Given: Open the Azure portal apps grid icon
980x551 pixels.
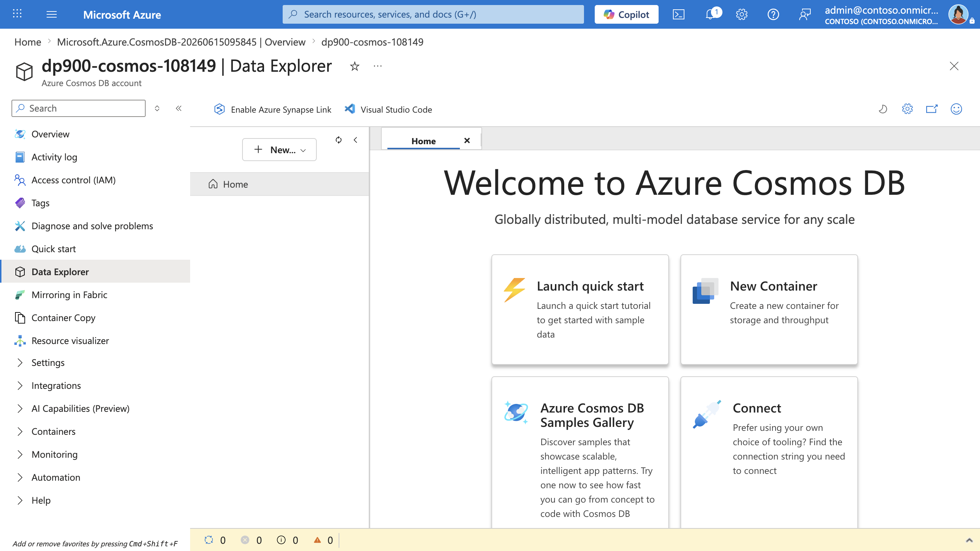Looking at the screenshot, I should pyautogui.click(x=17, y=14).
